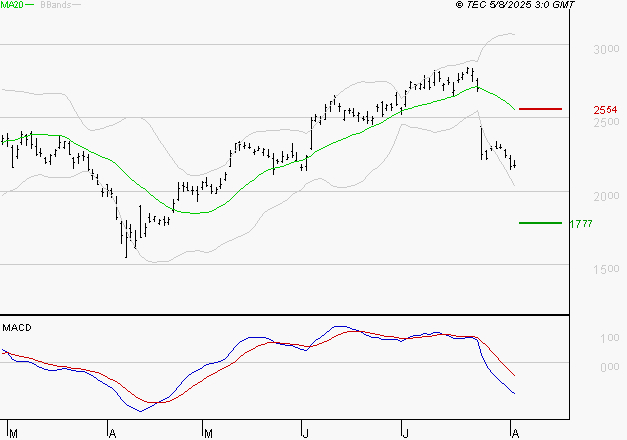Viewport: 627px width, 440px height.
Task: Click the first M month label
Action: tap(13, 434)
